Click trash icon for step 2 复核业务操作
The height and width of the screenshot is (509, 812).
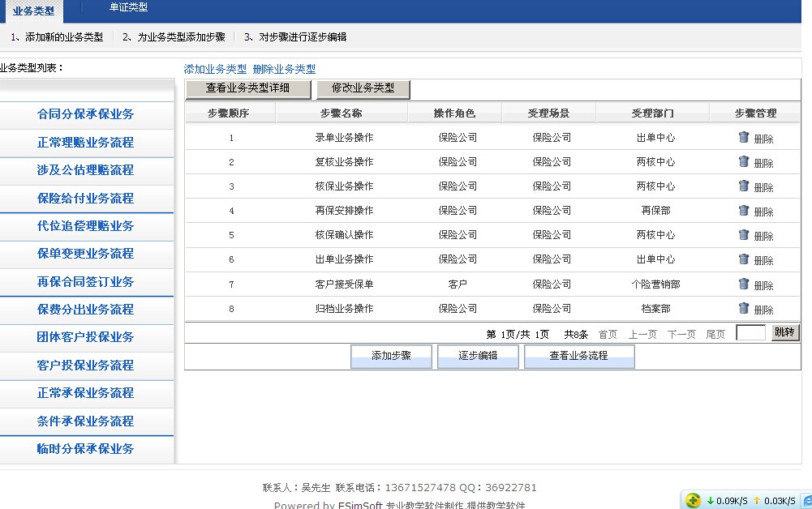click(743, 161)
